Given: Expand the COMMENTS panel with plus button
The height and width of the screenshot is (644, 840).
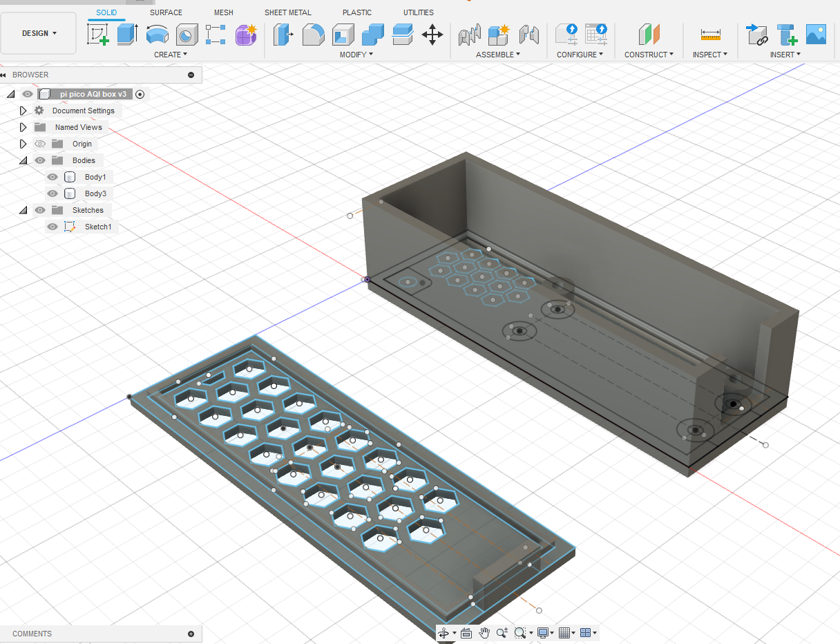Looking at the screenshot, I should (x=191, y=634).
